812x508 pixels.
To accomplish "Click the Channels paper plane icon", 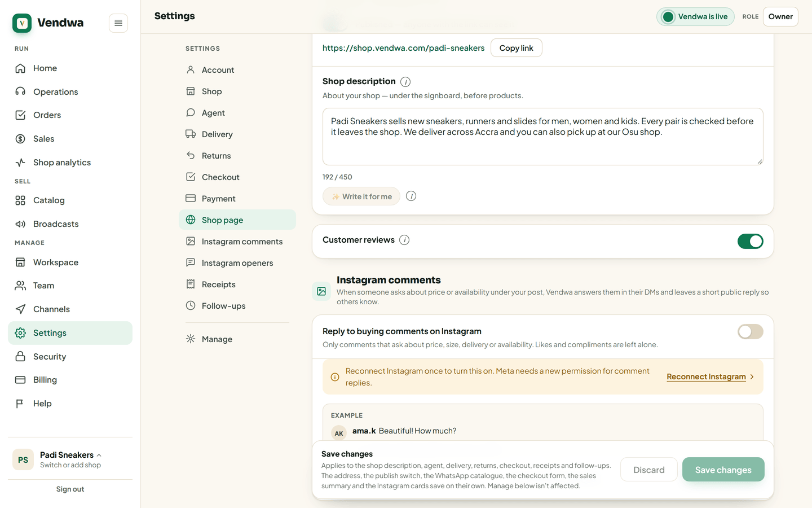I will pos(20,309).
